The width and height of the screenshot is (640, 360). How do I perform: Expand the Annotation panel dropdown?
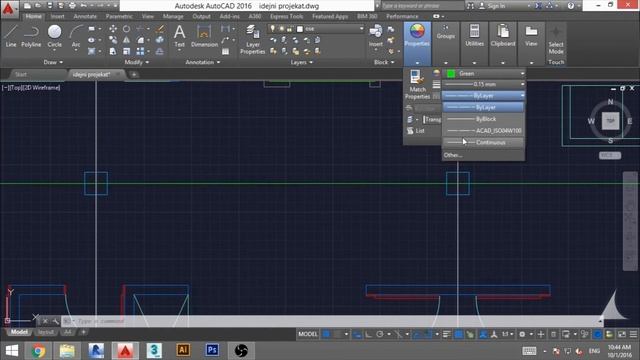[203, 62]
